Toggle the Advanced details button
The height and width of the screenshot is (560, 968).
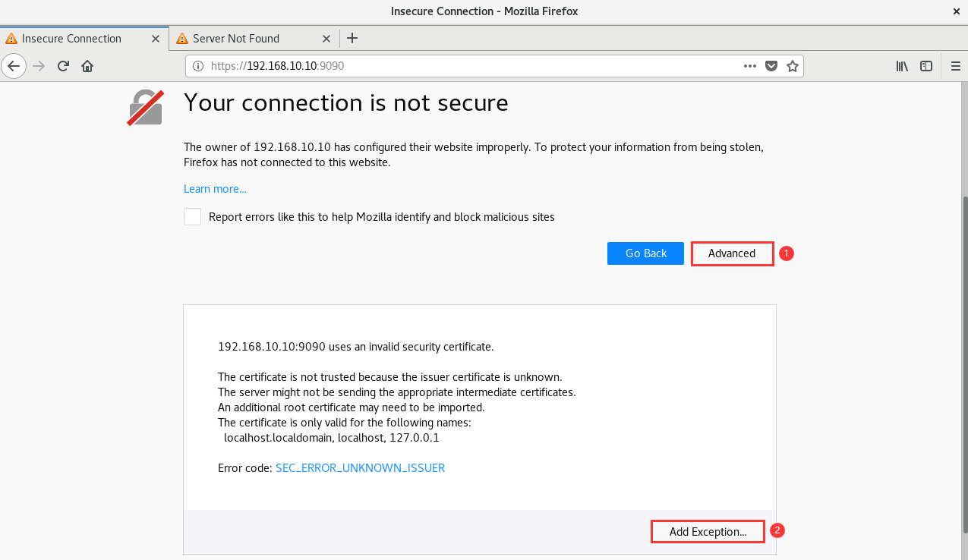732,253
